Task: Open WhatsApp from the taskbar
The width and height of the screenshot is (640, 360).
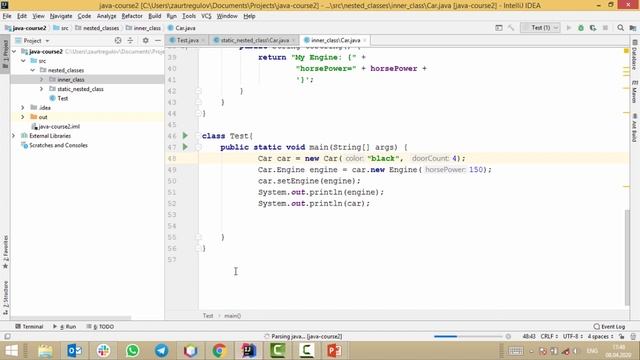Action: (132, 351)
